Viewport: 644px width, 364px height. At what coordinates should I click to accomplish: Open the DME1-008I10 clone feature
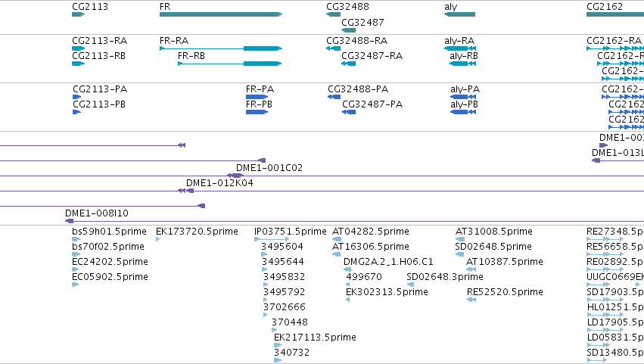[x=69, y=221]
